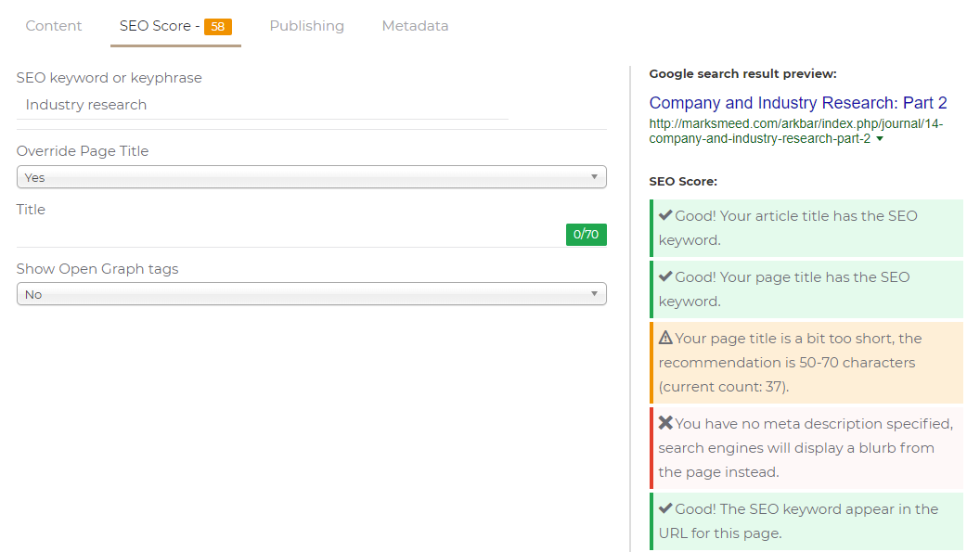
Task: Open the Metadata tab
Action: click(415, 25)
